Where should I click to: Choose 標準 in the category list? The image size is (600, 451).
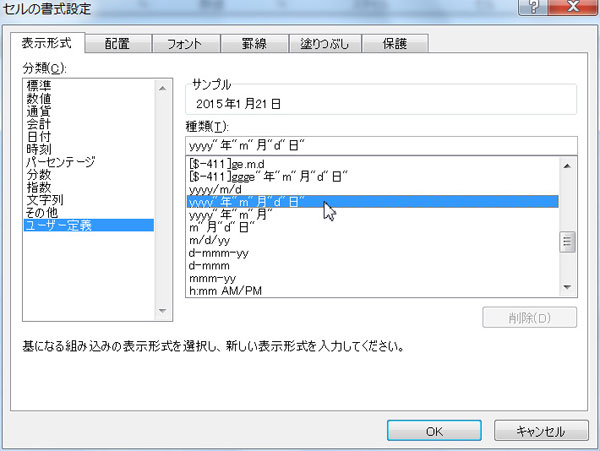click(x=39, y=86)
